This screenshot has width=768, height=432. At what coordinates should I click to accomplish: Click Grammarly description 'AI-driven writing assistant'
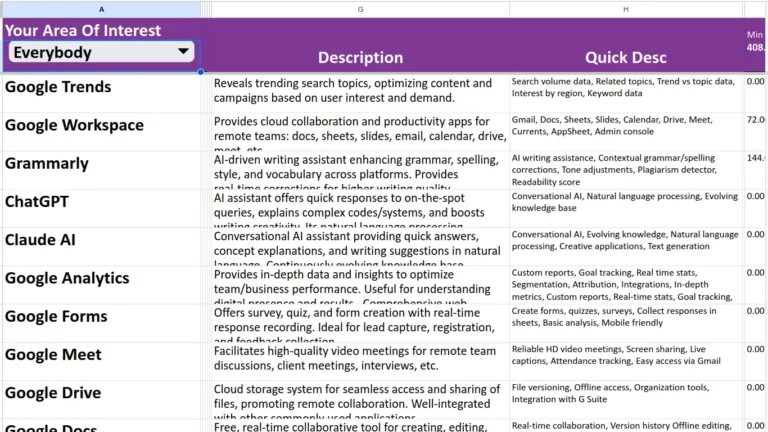click(x=360, y=170)
